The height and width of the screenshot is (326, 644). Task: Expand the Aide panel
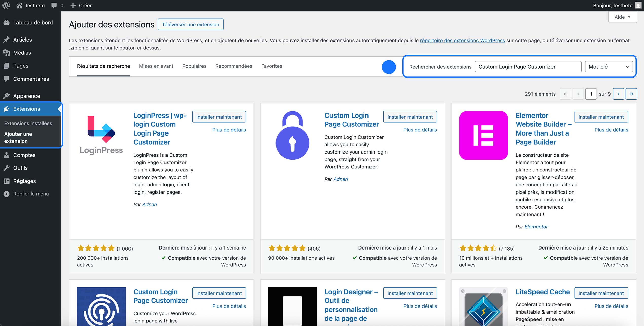pos(622,17)
